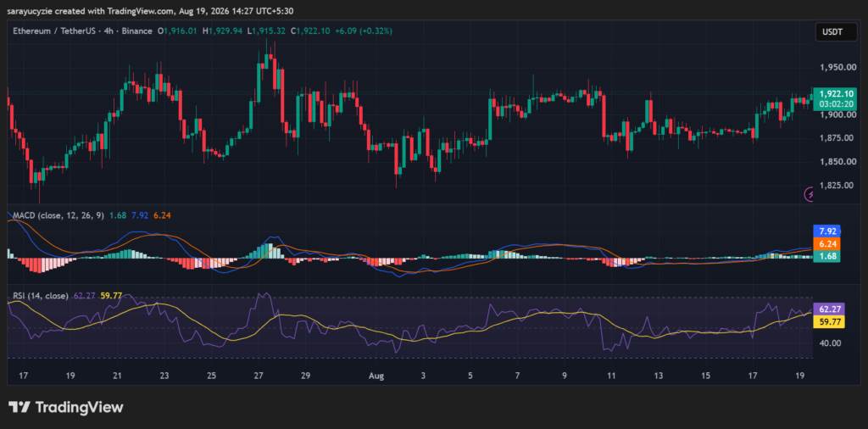Click the +6.09 (+0.32%) change value
Image resolution: width=868 pixels, height=429 pixels.
[363, 31]
